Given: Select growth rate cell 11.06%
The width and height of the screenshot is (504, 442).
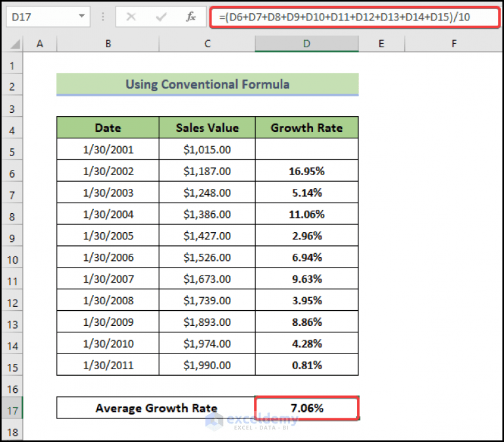Looking at the screenshot, I should point(306,214).
